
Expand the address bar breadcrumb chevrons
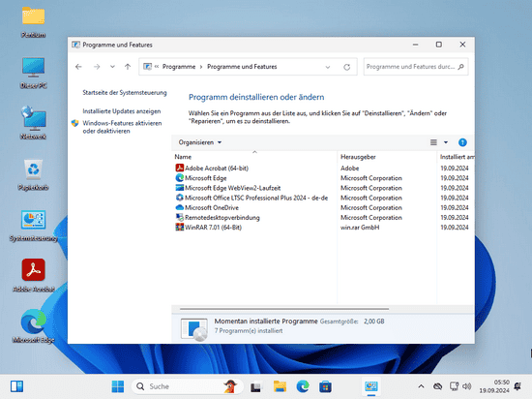tap(157, 67)
